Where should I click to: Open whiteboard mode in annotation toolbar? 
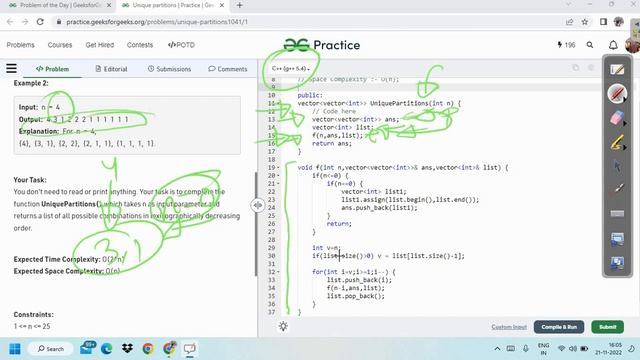[x=617, y=70]
